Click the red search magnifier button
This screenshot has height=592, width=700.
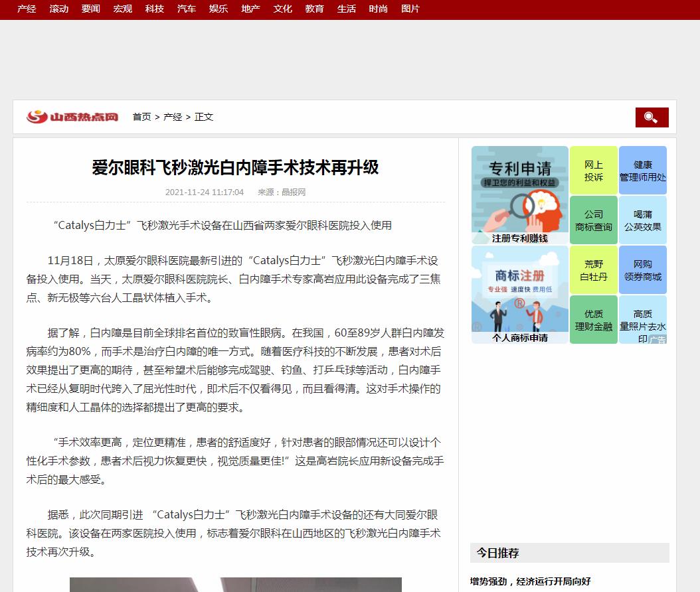(x=652, y=117)
